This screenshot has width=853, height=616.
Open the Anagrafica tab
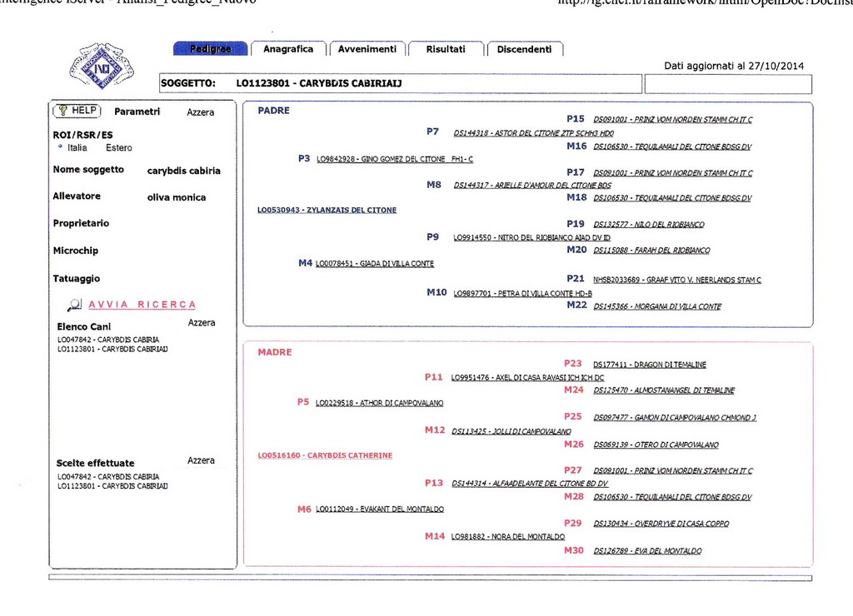(x=288, y=49)
